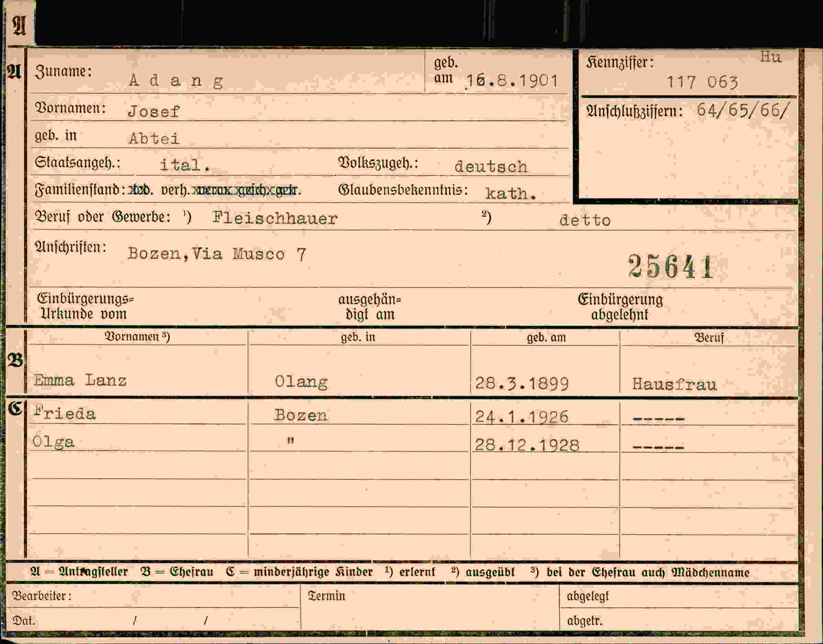
Task: Click the ditto mark in Olga's row
Action: pos(290,440)
